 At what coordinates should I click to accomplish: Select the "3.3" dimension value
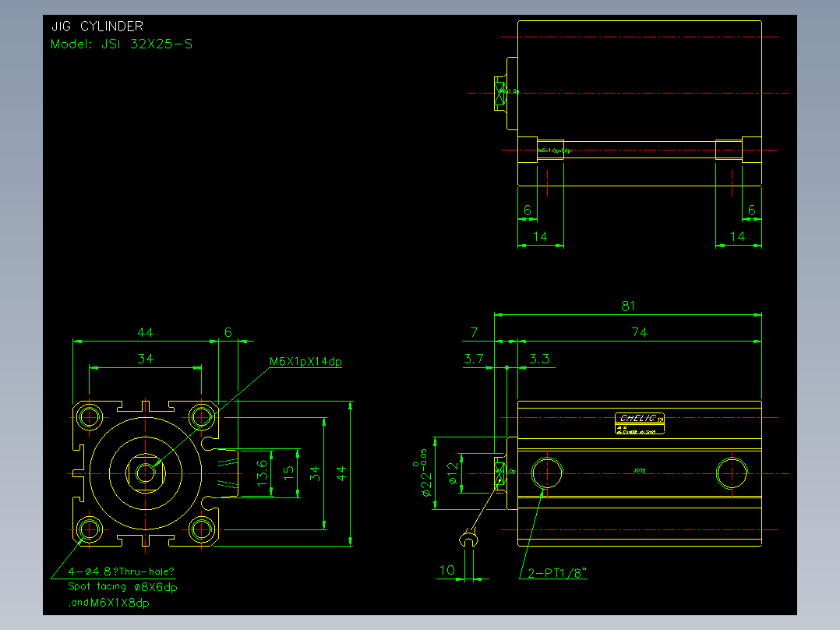(539, 359)
